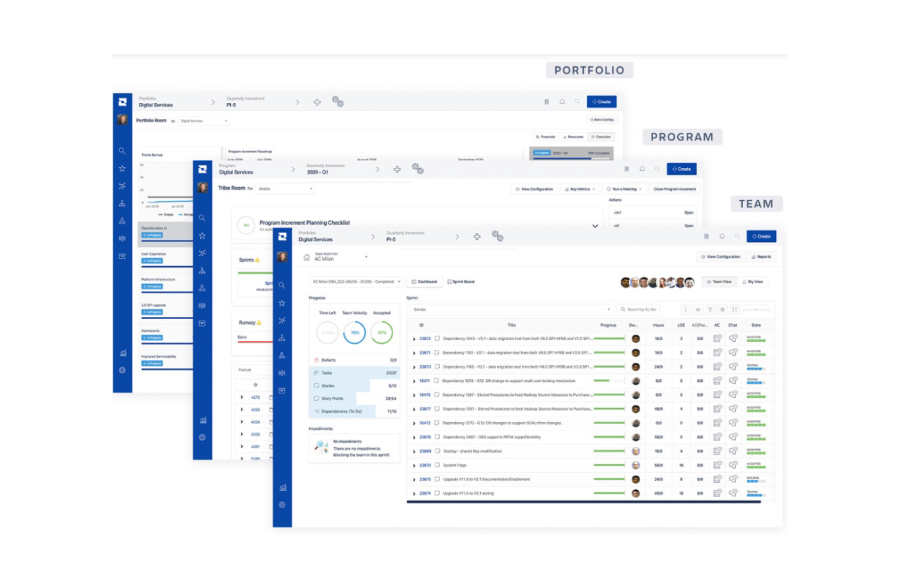Click the notification bell in Portfolio window header
898x588 pixels.
pyautogui.click(x=562, y=102)
